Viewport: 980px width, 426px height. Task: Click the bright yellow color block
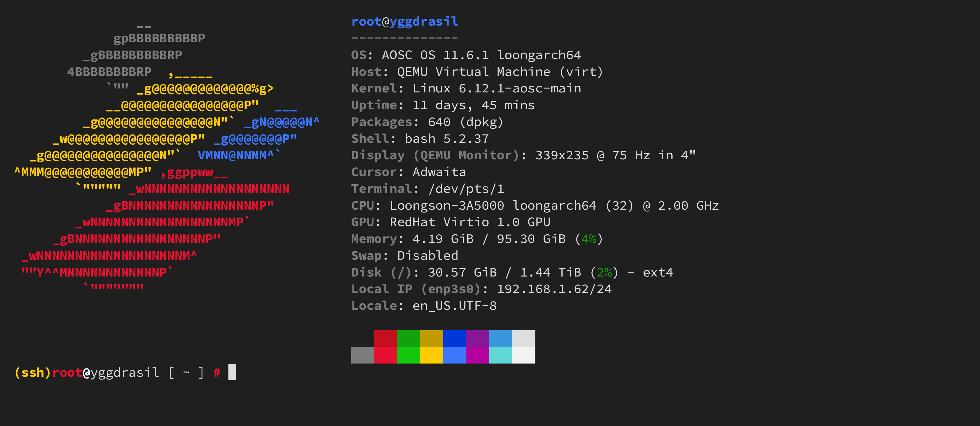click(x=431, y=355)
